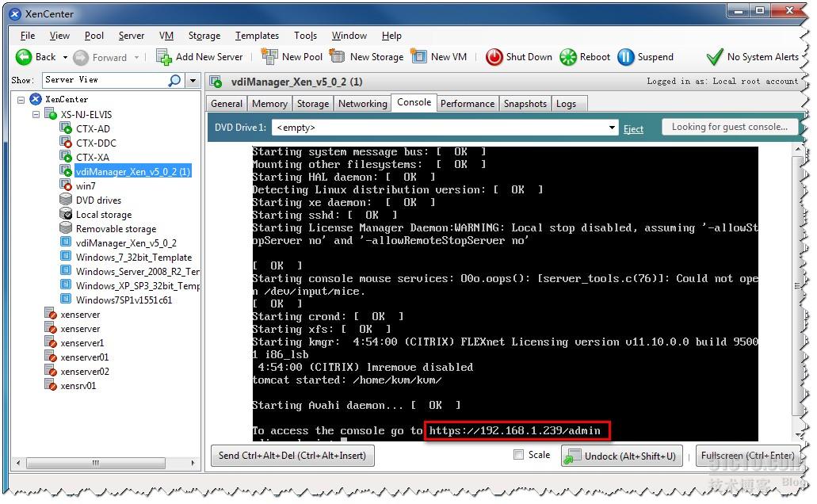Click the Eject link
Image resolution: width=817 pixels, height=504 pixels.
tap(633, 129)
